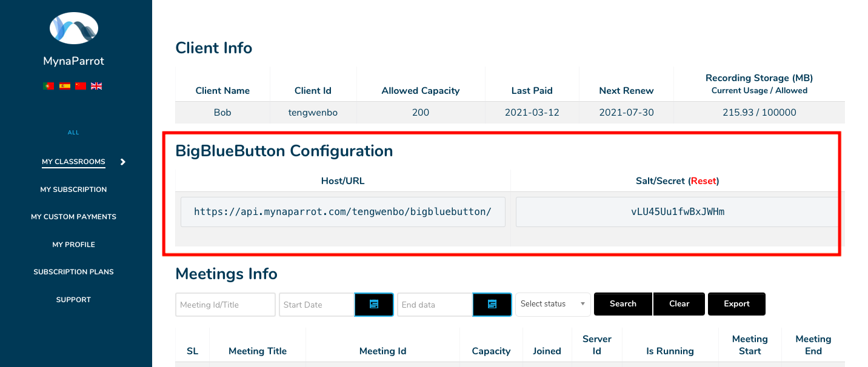This screenshot has height=367, width=868.
Task: Click the Is Running column header
Action: pyautogui.click(x=670, y=351)
